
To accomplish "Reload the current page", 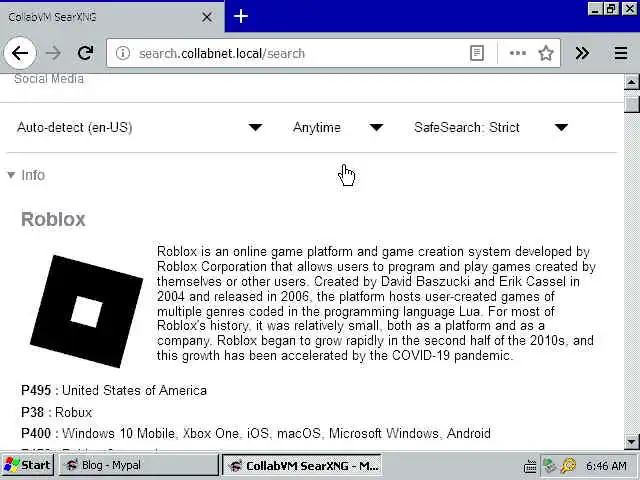I will [86, 53].
